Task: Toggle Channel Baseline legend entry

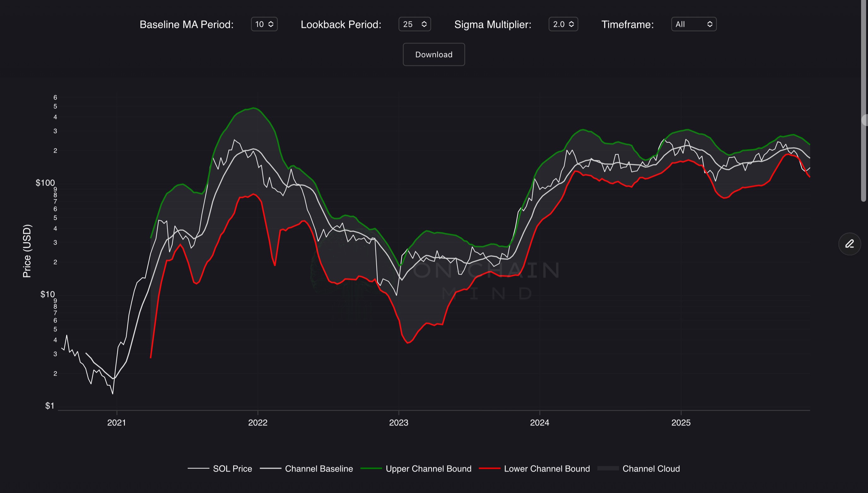Action: click(x=319, y=469)
